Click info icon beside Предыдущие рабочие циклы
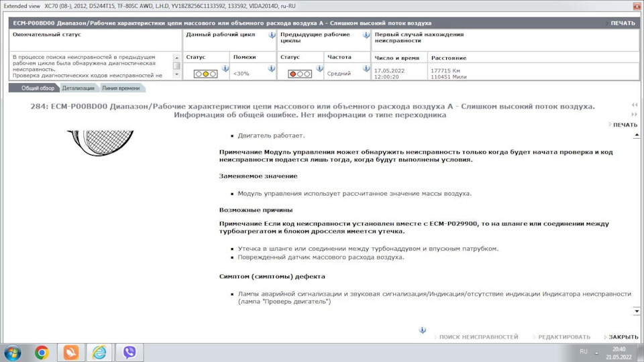Screen dimensions: 644x362 click(x=366, y=35)
